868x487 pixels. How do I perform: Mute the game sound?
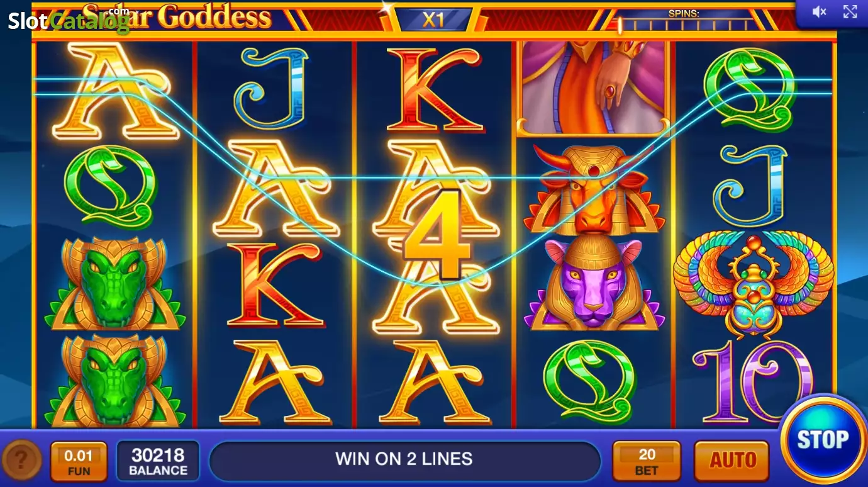pyautogui.click(x=819, y=12)
